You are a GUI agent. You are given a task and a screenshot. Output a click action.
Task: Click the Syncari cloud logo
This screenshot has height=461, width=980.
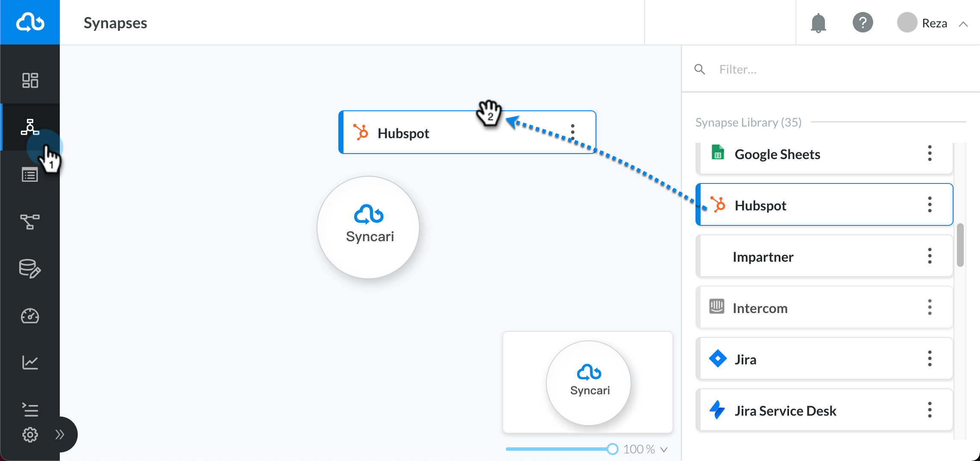30,22
